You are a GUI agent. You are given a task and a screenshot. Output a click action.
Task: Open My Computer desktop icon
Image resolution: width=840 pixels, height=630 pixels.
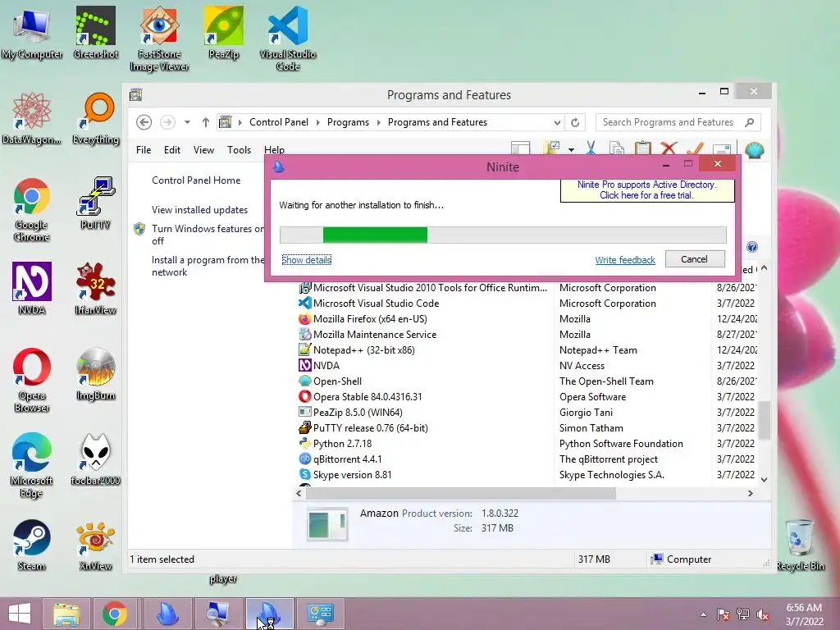(x=32, y=32)
